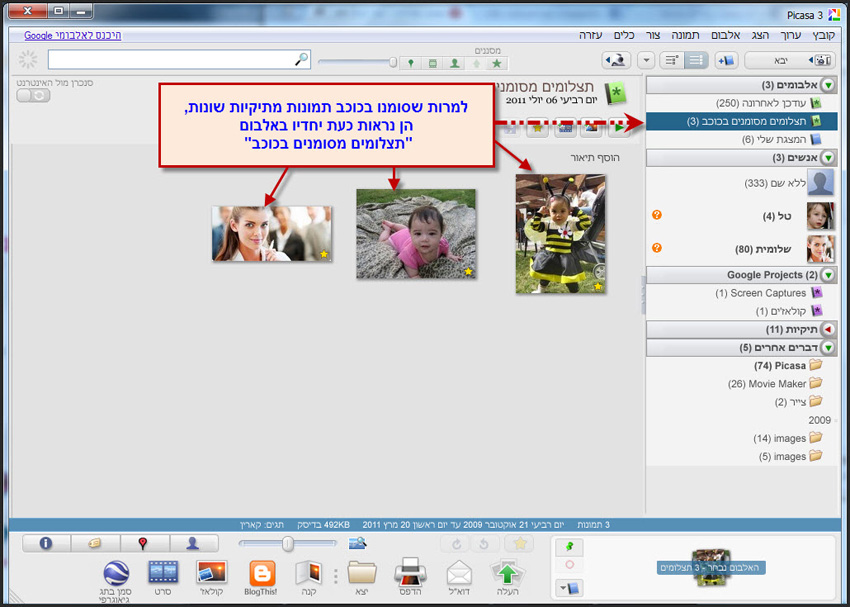The height and width of the screenshot is (607, 850).
Task: Collapse the Google Projects (2) section
Action: [828, 275]
